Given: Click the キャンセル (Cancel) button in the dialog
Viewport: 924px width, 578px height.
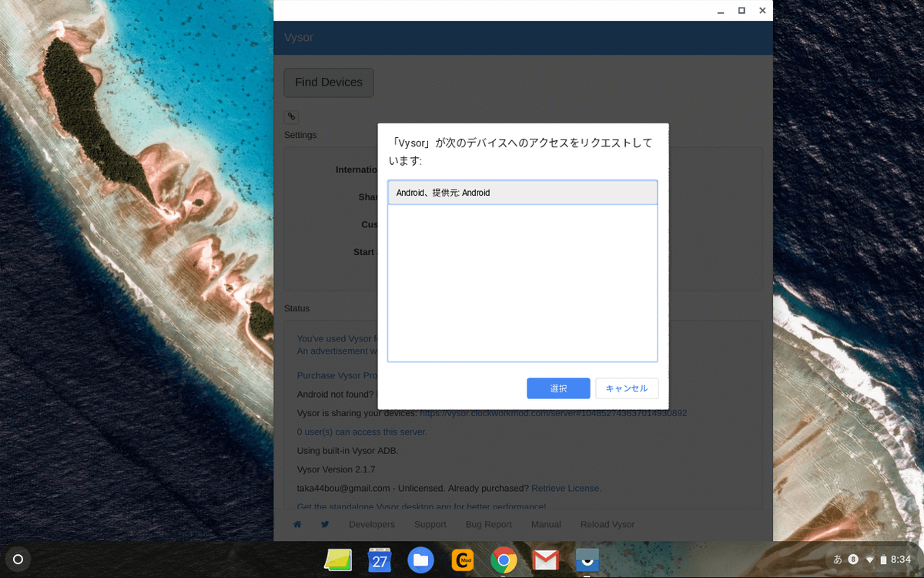Looking at the screenshot, I should pyautogui.click(x=627, y=388).
